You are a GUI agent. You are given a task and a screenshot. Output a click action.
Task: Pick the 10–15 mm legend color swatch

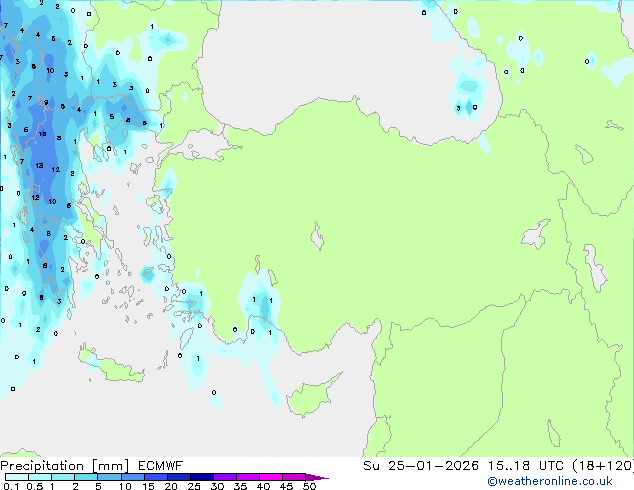132,477
